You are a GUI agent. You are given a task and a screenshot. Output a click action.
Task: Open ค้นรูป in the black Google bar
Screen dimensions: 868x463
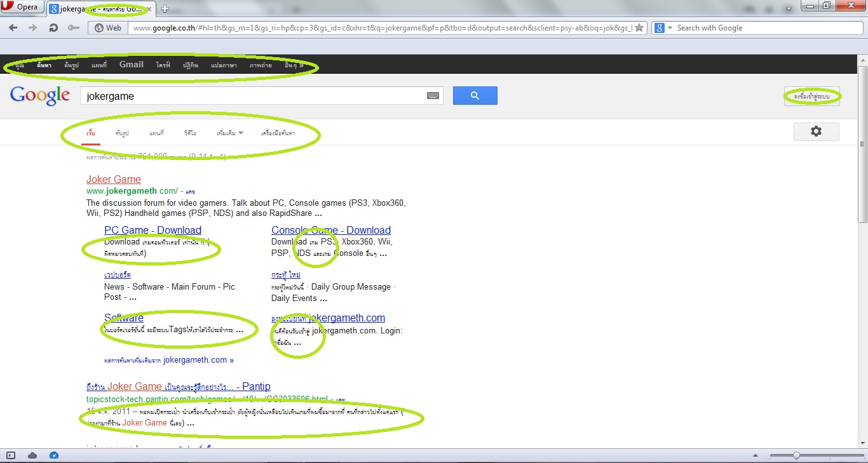coord(71,65)
